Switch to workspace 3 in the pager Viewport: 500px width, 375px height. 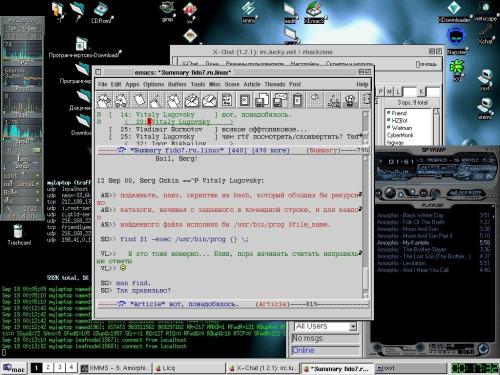click(60, 367)
